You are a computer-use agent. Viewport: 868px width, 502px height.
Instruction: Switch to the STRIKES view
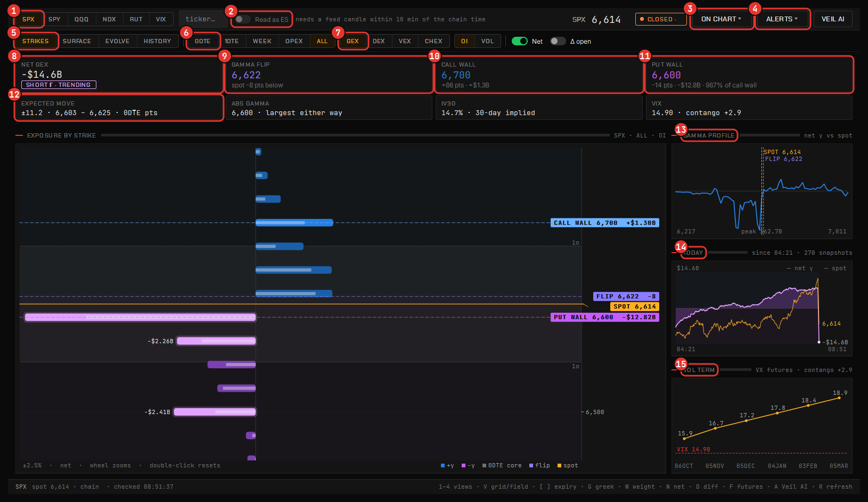point(36,41)
